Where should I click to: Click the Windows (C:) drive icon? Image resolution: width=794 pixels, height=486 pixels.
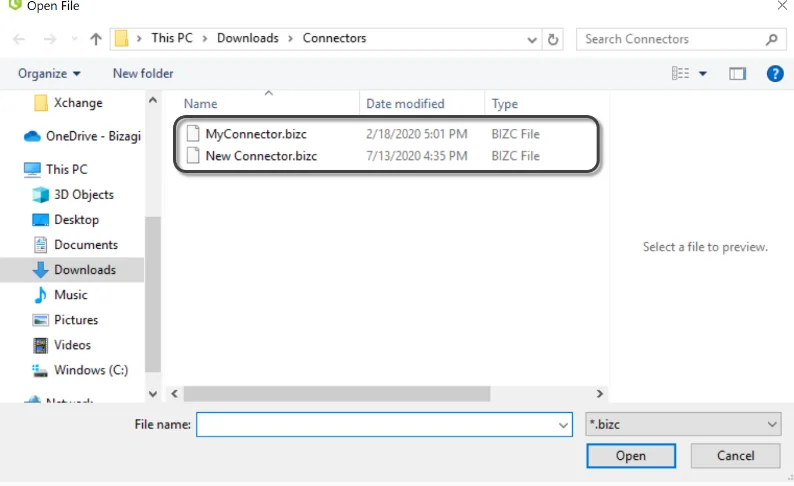pyautogui.click(x=40, y=371)
